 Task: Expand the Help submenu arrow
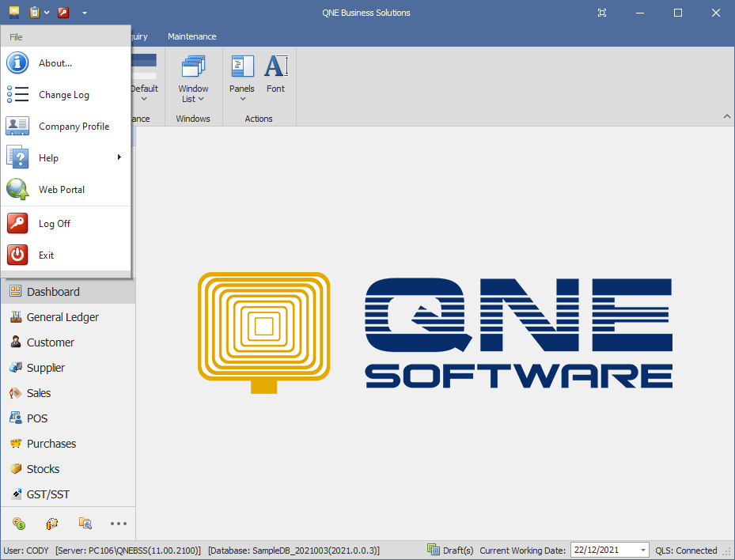[x=119, y=157]
